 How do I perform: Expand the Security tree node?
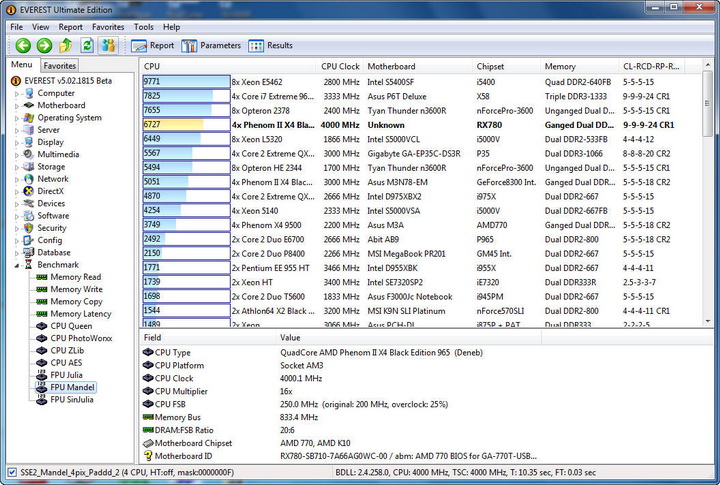17,228
